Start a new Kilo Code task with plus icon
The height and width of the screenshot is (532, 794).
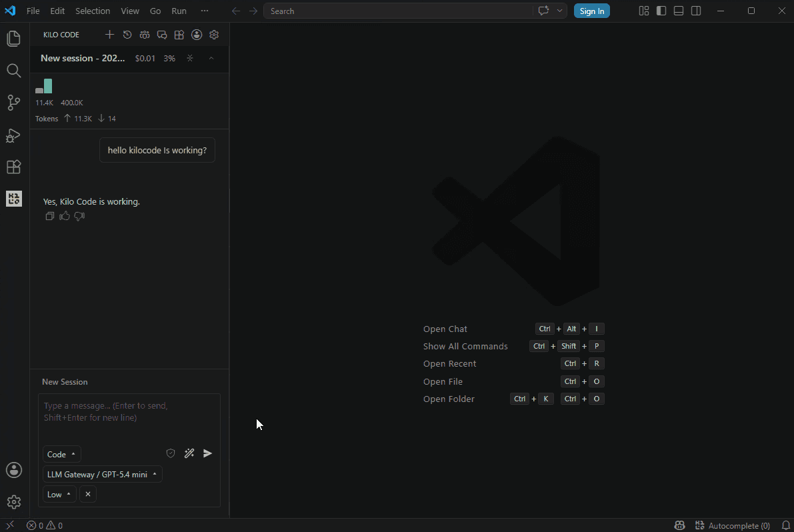click(109, 35)
